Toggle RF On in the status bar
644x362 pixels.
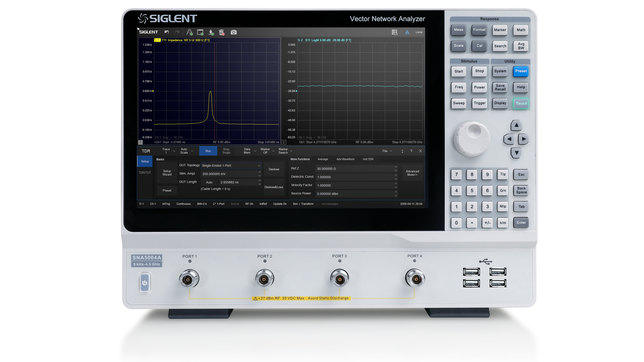249,204
